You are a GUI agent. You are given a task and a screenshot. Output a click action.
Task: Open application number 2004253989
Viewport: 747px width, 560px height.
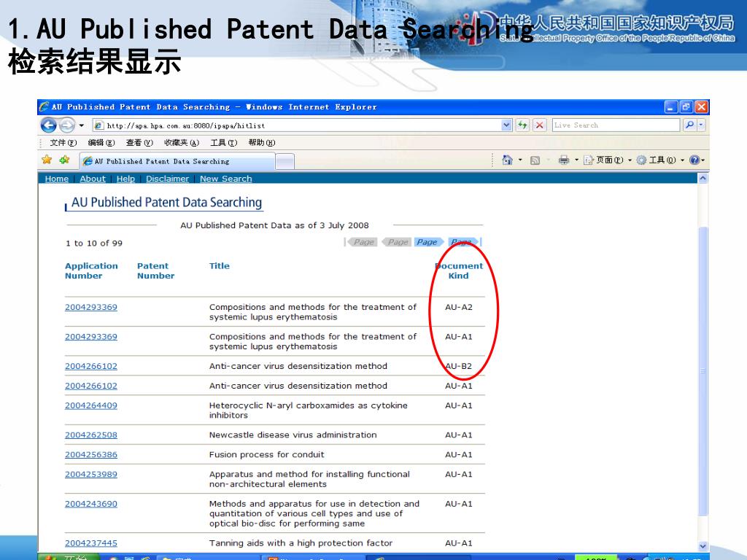coord(91,474)
